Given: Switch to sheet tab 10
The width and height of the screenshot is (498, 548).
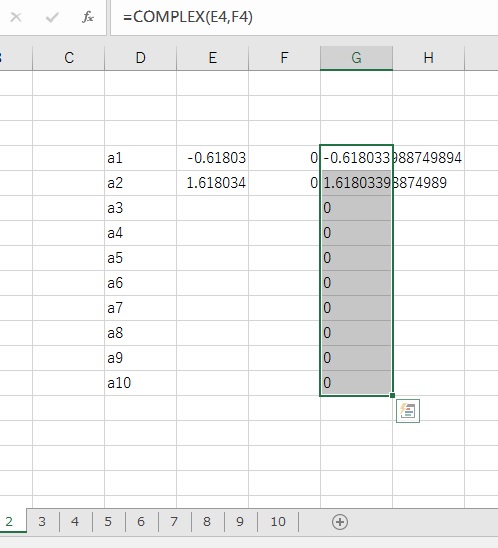Looking at the screenshot, I should pos(278,521).
